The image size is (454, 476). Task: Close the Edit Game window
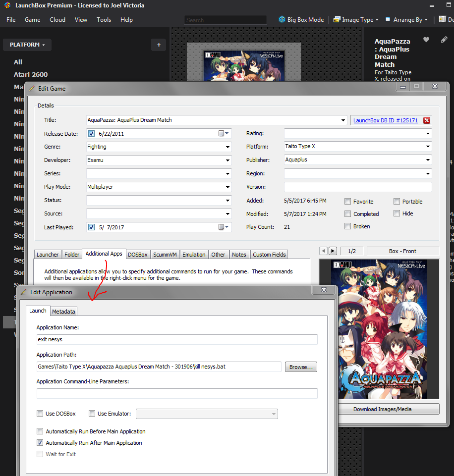point(435,86)
